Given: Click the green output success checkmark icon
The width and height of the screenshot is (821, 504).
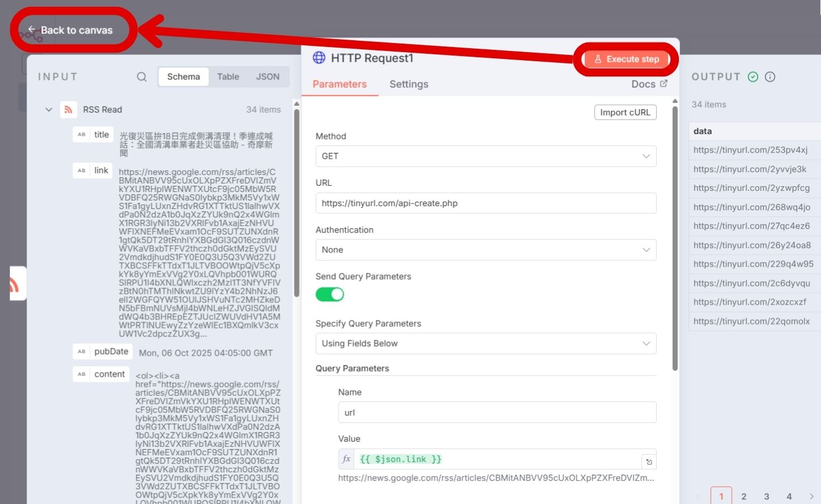Looking at the screenshot, I should coord(753,77).
